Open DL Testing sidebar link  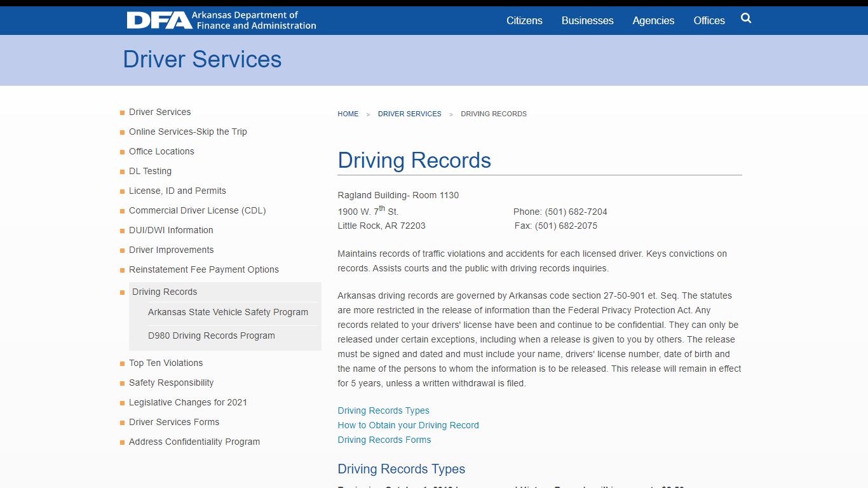point(150,171)
